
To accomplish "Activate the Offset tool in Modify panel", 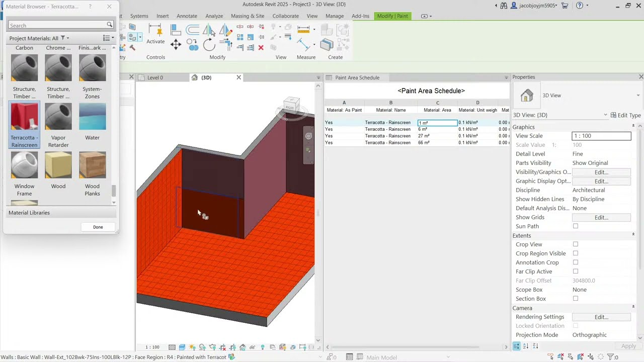I will click(192, 30).
